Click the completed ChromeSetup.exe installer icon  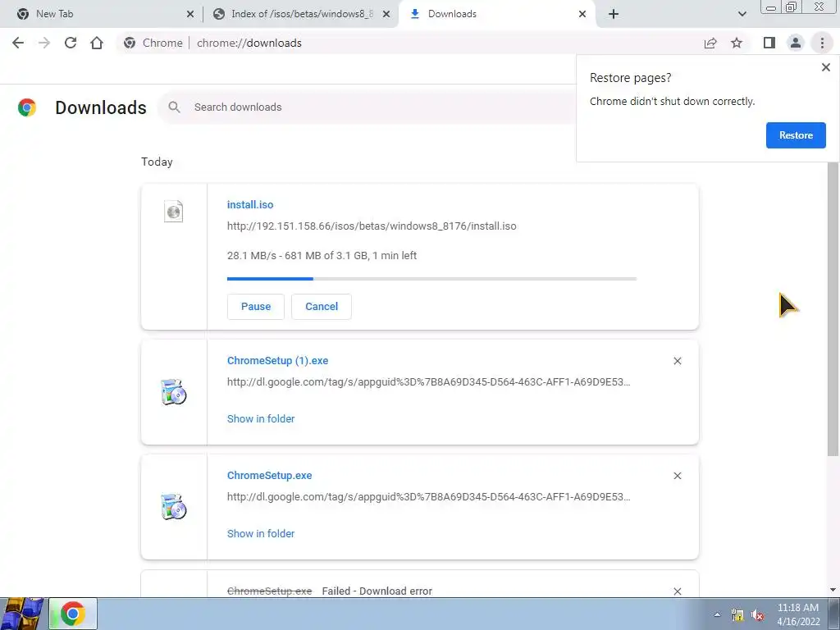point(174,507)
